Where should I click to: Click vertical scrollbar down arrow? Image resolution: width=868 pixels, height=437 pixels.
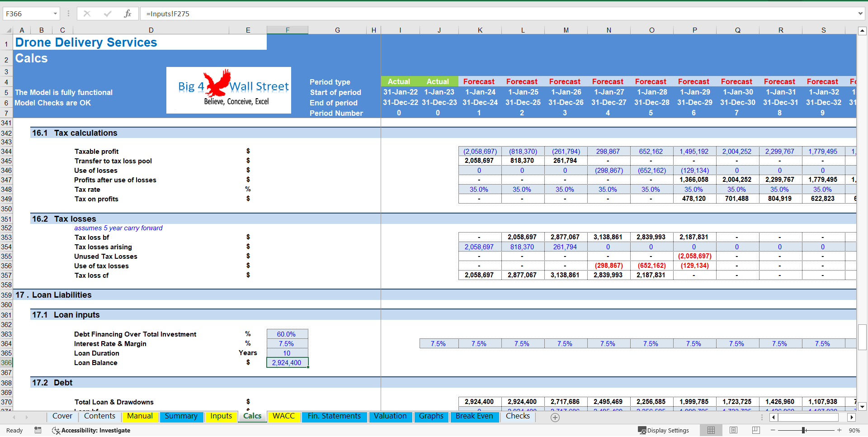coord(862,406)
